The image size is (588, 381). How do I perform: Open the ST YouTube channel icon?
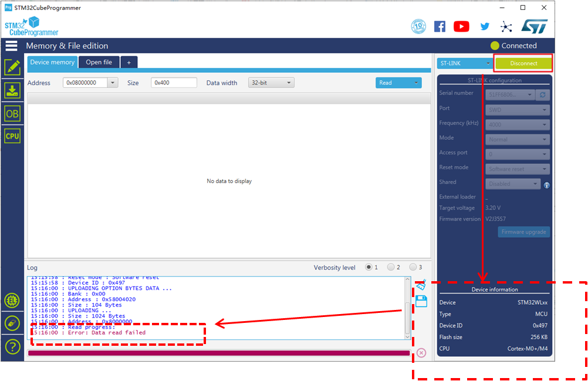click(x=461, y=26)
